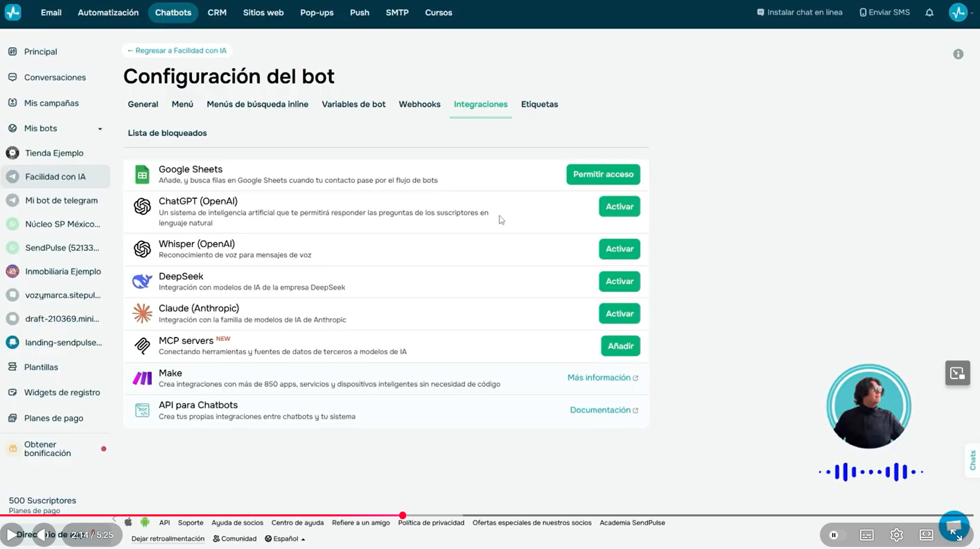Switch to the Webhooks tab
The height and width of the screenshot is (549, 980).
point(419,104)
